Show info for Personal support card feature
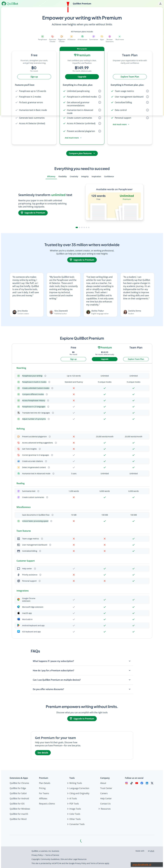This screenshot has height=868, width=164. pyautogui.click(x=147, y=118)
